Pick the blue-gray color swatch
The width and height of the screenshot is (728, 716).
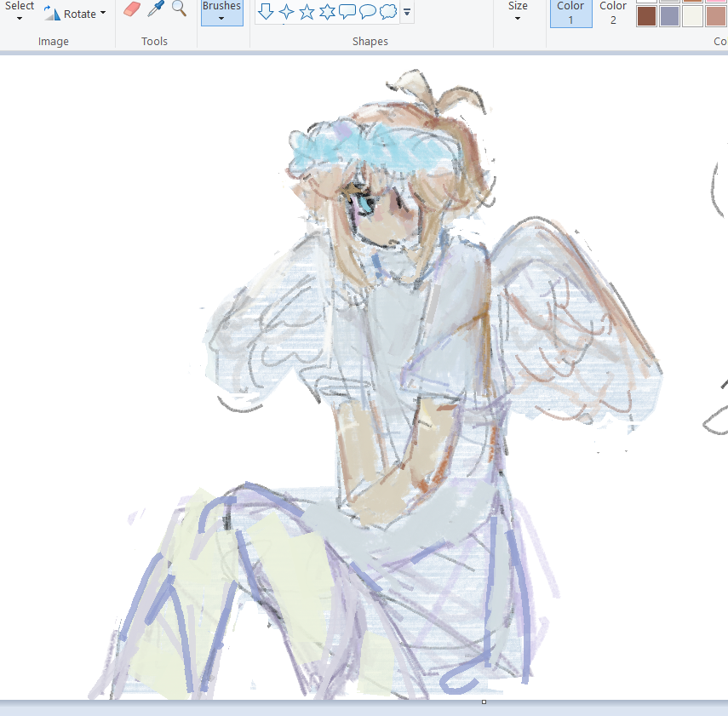[x=669, y=16]
